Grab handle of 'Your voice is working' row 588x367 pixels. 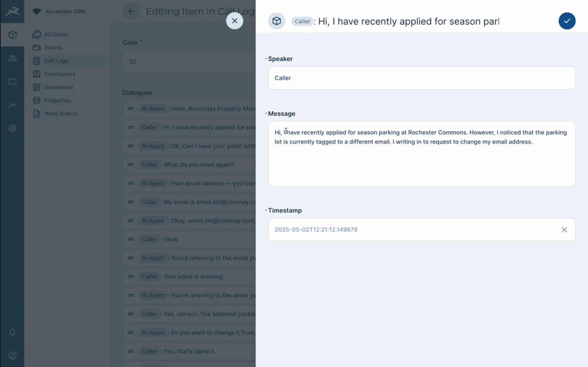[130, 277]
